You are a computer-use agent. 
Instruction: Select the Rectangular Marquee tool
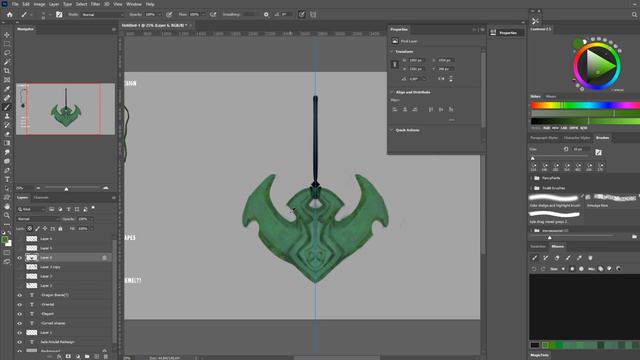(7, 44)
